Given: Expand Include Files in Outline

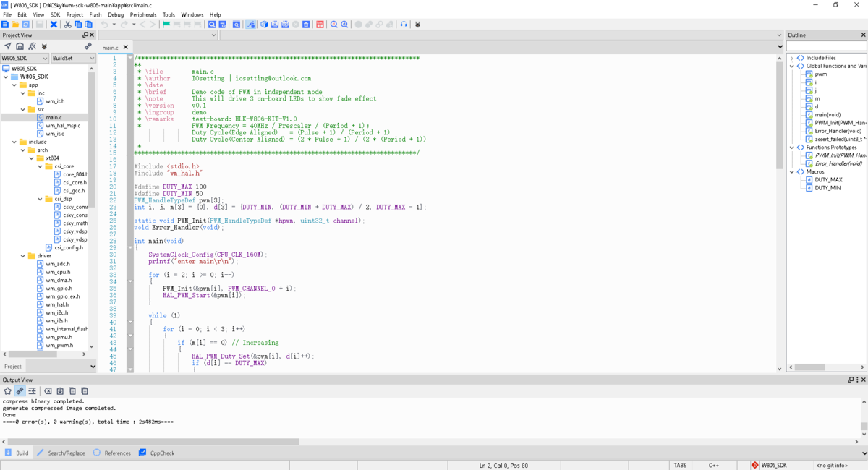Looking at the screenshot, I should 792,58.
